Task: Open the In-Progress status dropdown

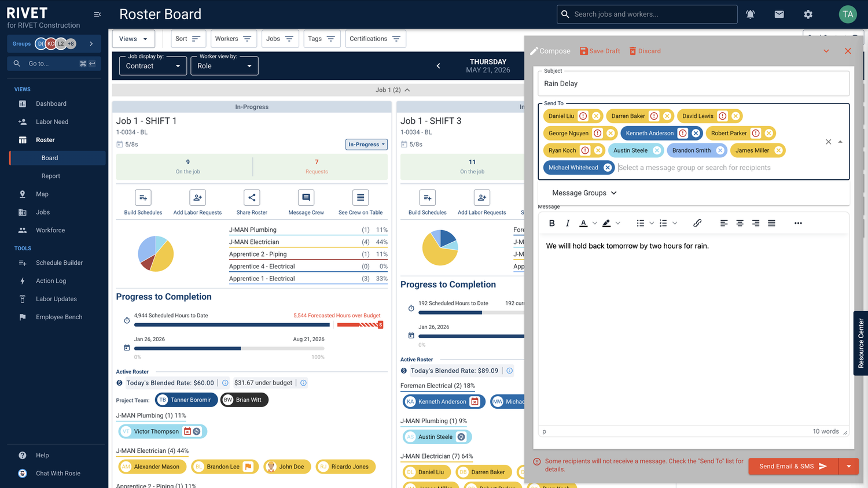Action: tap(367, 145)
